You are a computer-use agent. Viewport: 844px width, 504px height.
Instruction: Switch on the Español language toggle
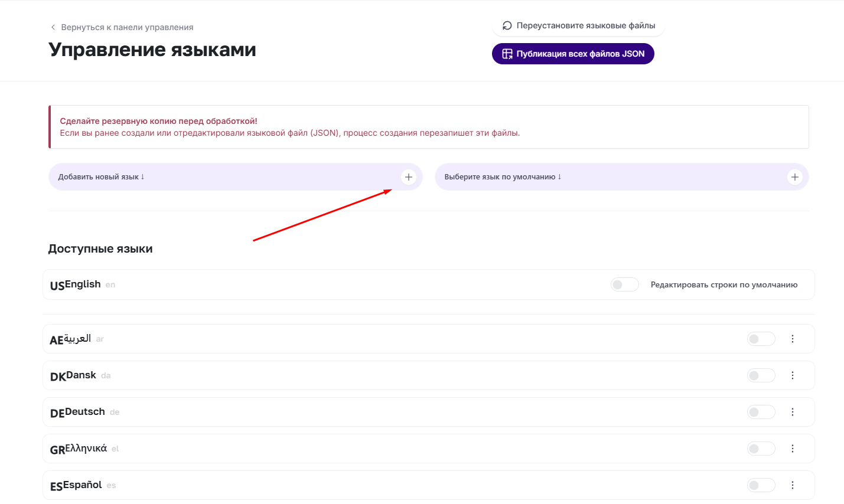(x=761, y=485)
